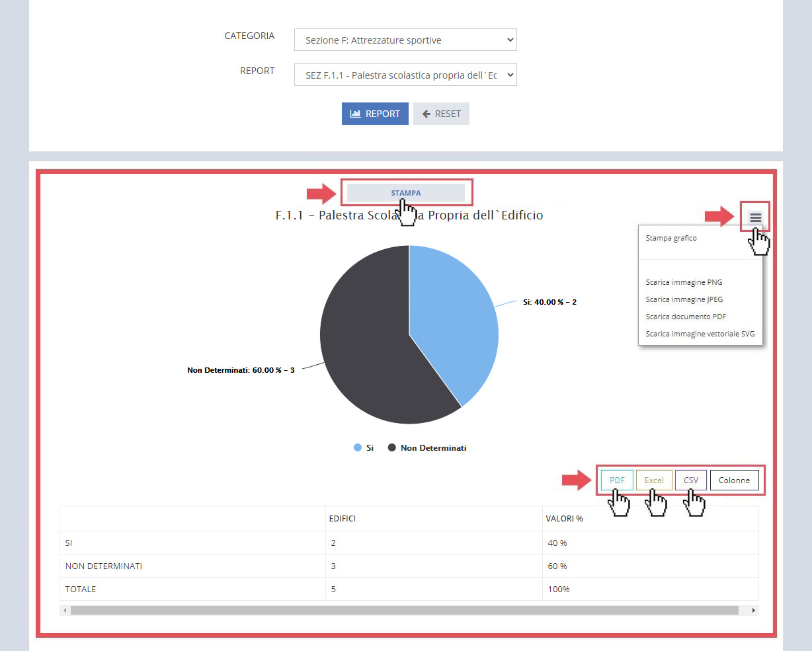812x651 pixels.
Task: Download the table as CSV
Action: click(x=690, y=480)
